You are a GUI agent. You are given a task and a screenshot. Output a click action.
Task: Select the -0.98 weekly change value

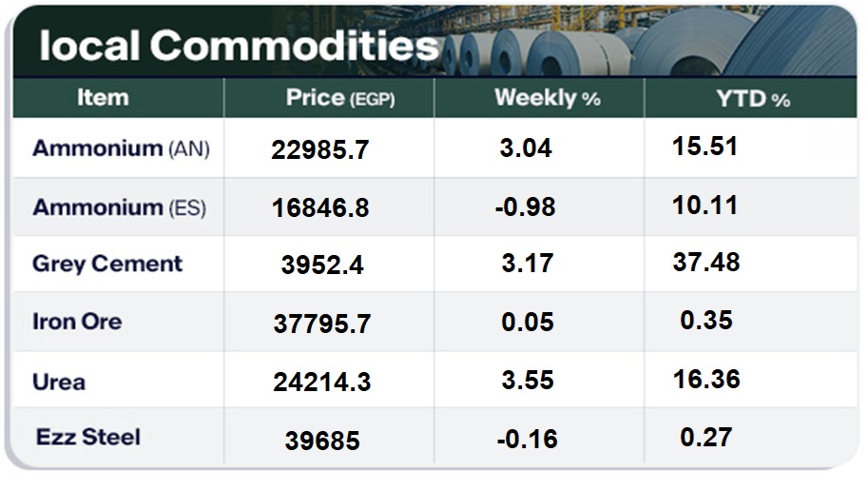click(x=526, y=207)
